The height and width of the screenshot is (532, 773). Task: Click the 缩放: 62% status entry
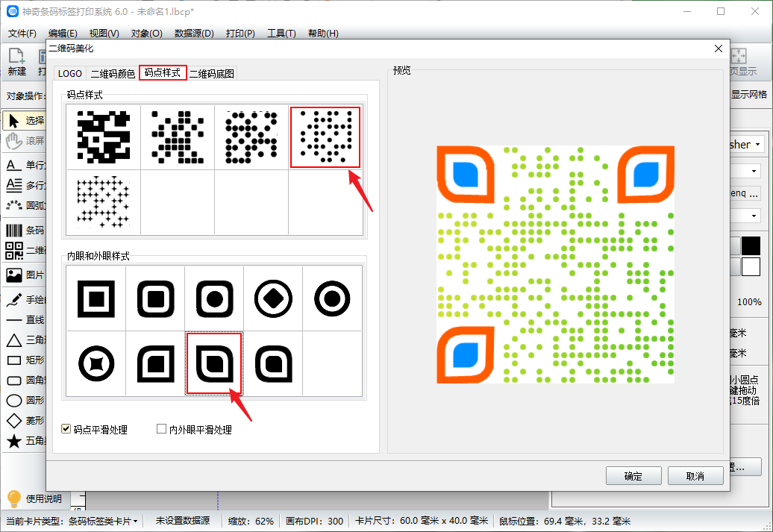coord(251,521)
